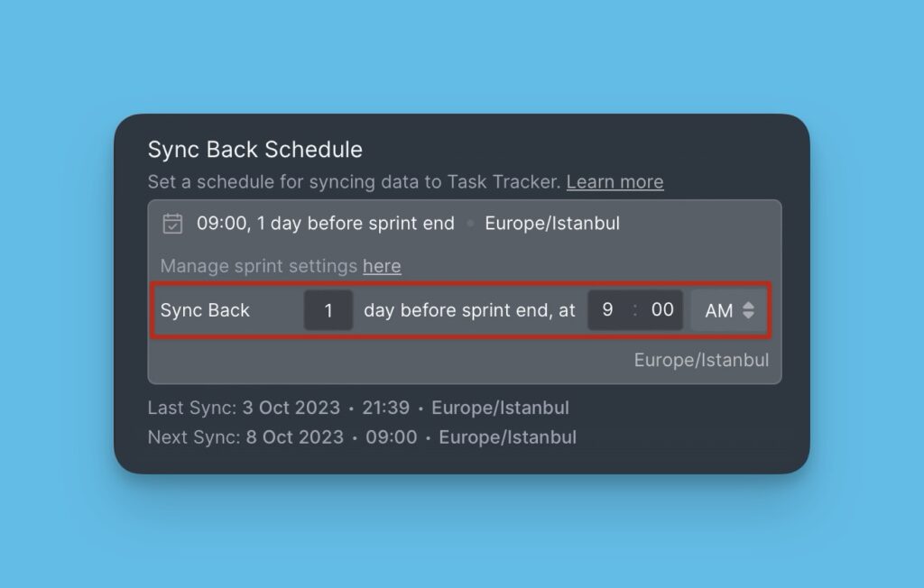
Task: Click the Last Sync 3 Oct 2023 line
Action: pos(358,408)
